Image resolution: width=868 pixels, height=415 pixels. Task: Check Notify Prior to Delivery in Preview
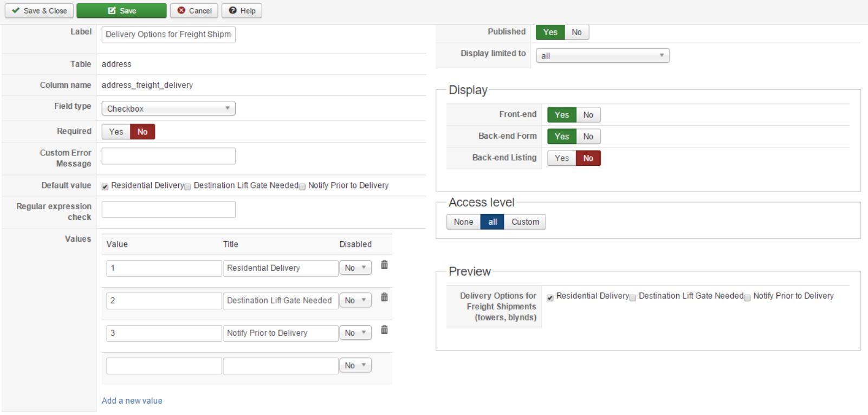[747, 298]
